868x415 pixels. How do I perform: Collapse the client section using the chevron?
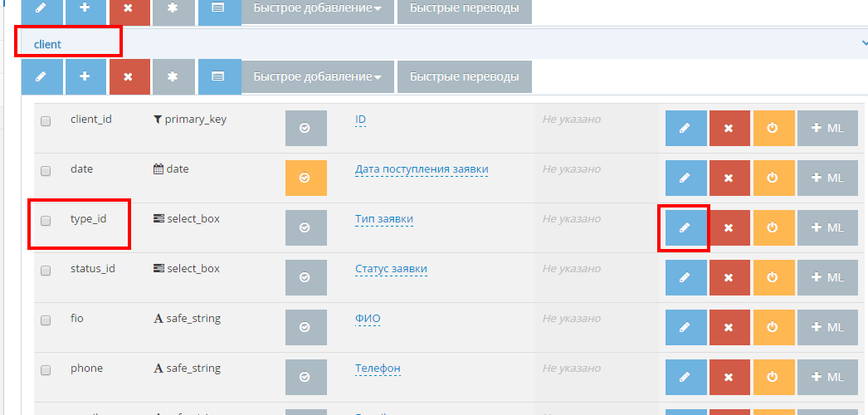click(x=864, y=43)
